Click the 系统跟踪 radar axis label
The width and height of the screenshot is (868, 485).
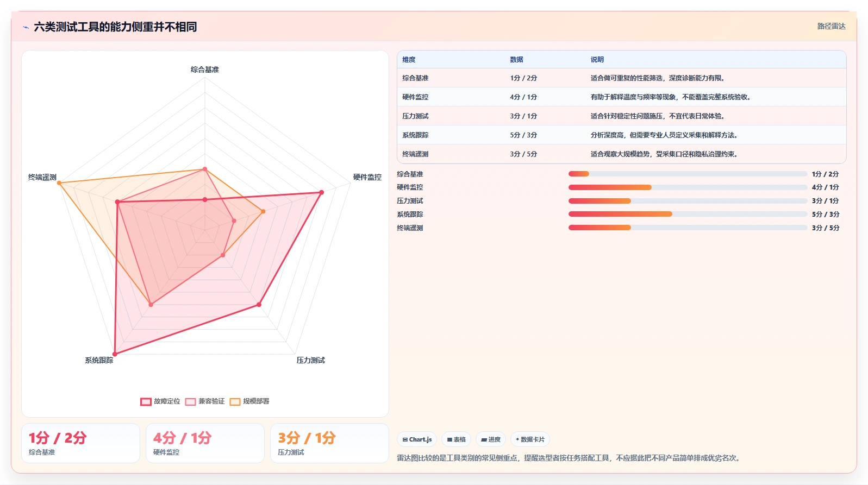(99, 360)
